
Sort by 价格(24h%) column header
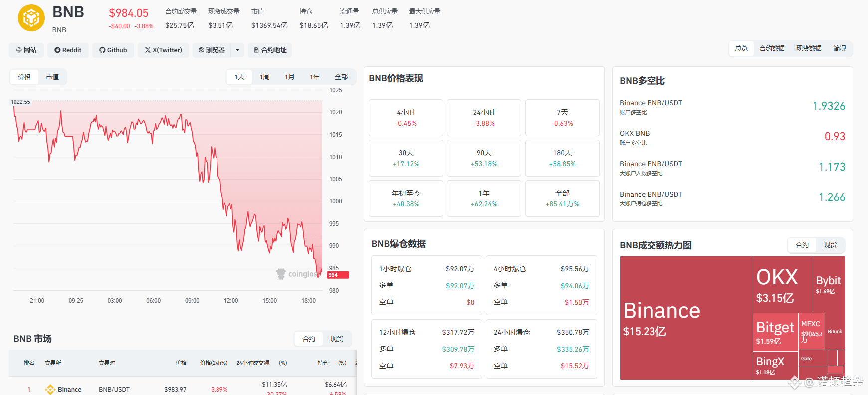(x=214, y=363)
